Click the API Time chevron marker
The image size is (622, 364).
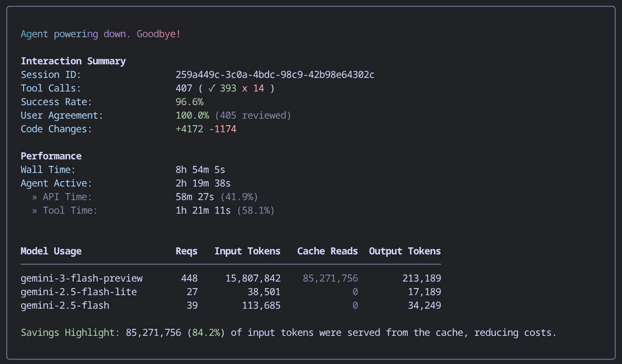point(34,197)
